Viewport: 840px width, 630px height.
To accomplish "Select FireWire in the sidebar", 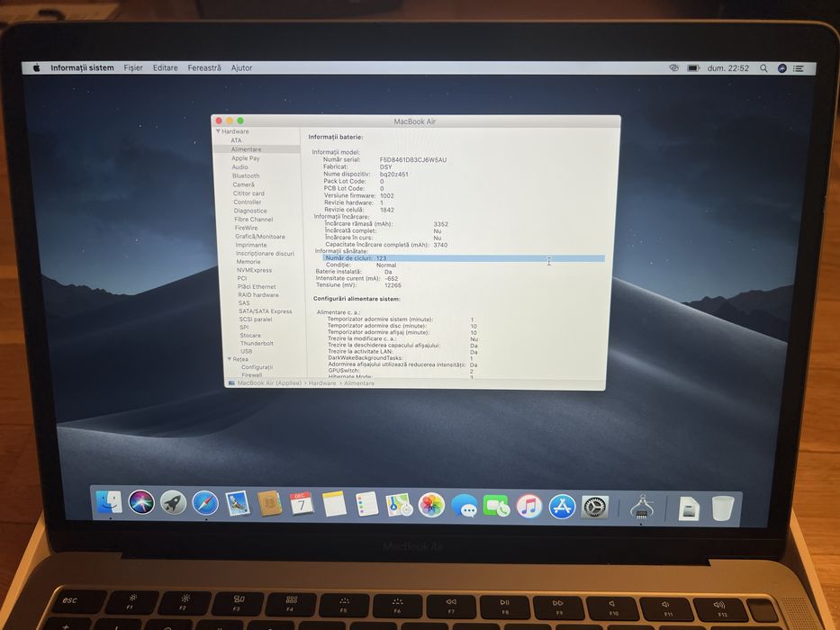I will pyautogui.click(x=246, y=228).
